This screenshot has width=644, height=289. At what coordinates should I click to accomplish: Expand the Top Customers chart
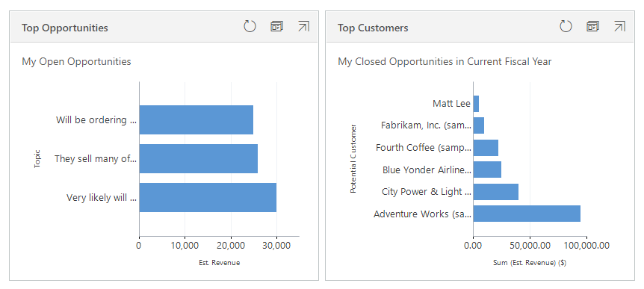click(x=620, y=27)
